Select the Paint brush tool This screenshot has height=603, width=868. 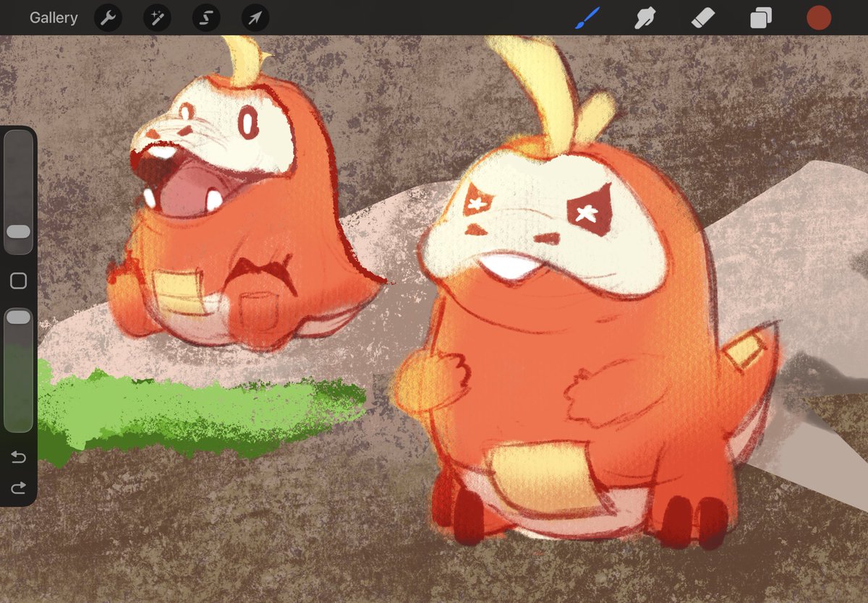tap(588, 17)
